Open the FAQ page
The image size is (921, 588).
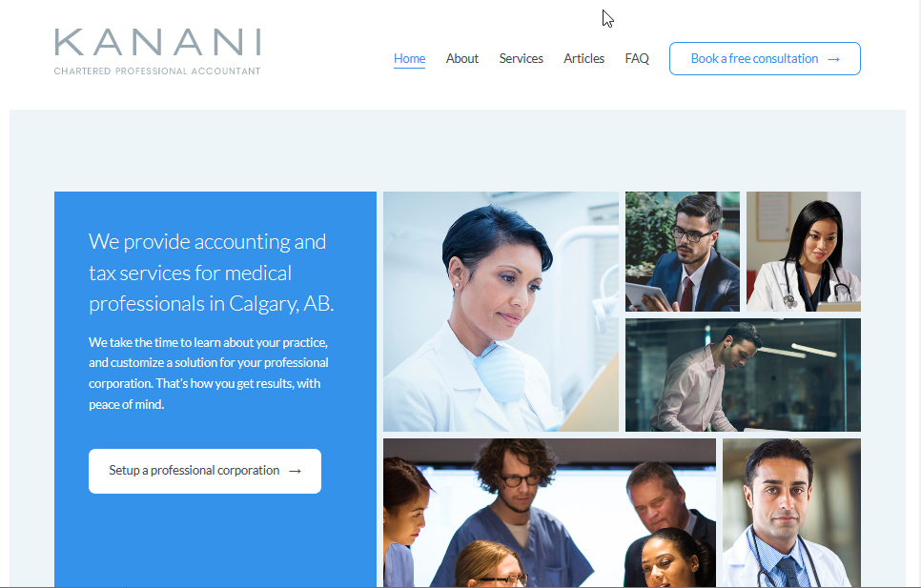click(x=637, y=59)
